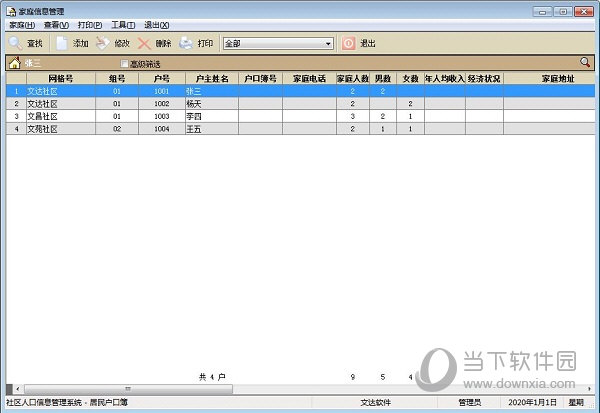Screen dimensions: 600x413
Task: Click the 户主姓名 column header
Action: click(212, 78)
